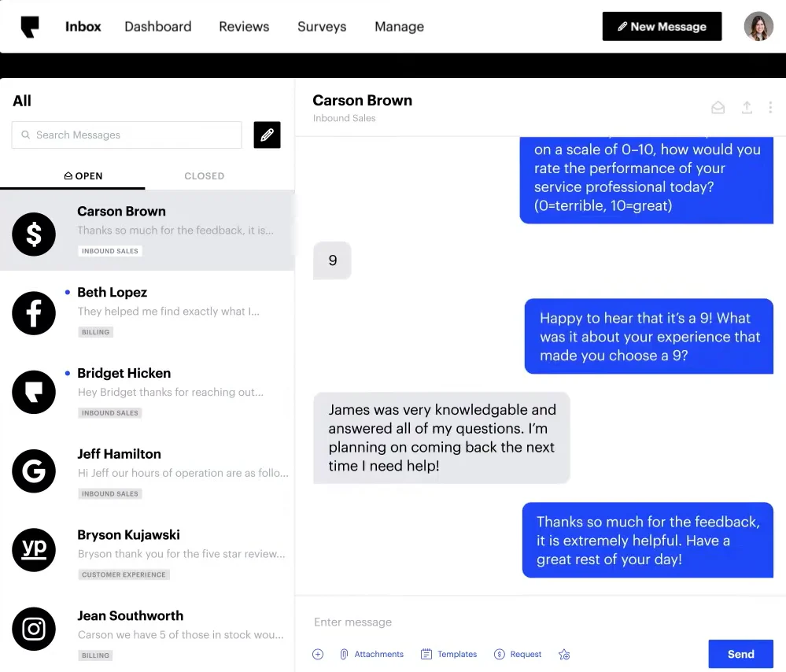
Task: Click INBOUND SALES tag under Carson Brown
Action: (110, 251)
